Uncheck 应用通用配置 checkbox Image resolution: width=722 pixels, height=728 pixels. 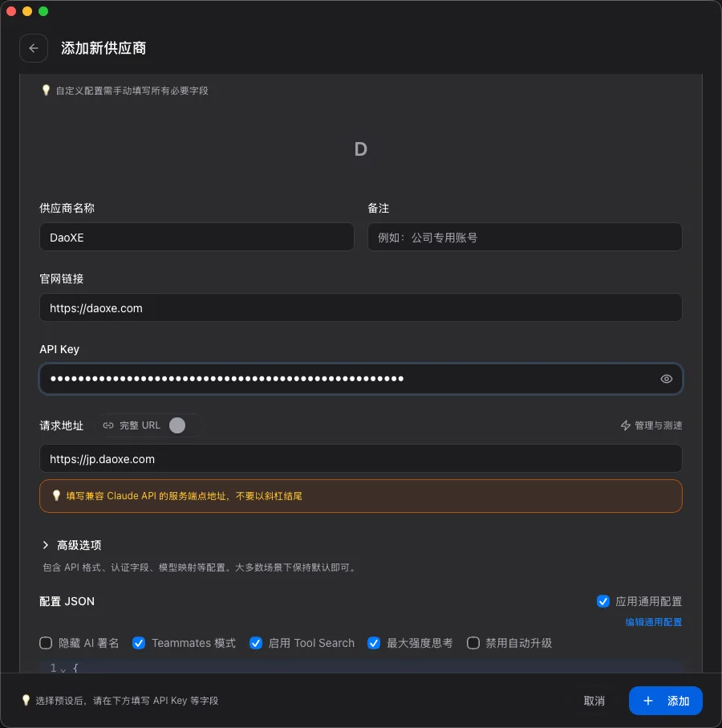602,601
